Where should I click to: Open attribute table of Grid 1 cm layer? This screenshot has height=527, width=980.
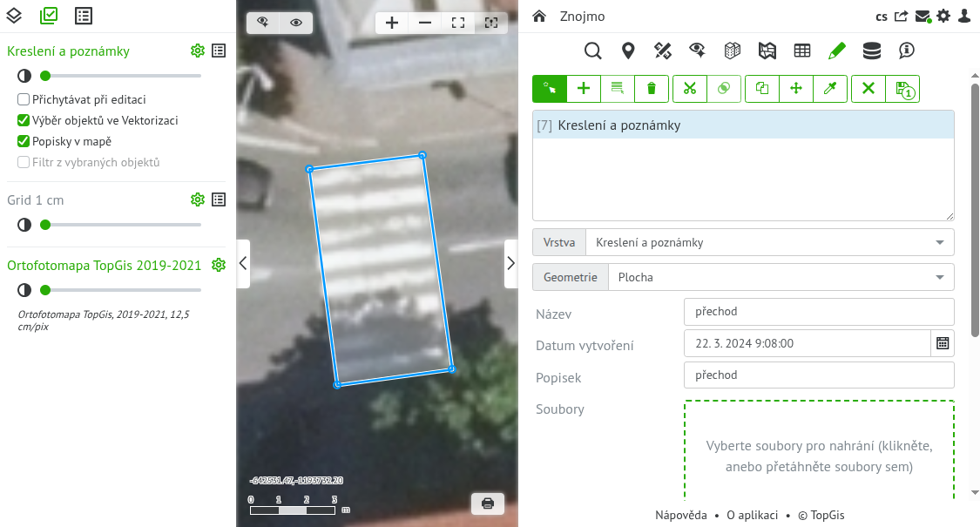pos(219,199)
